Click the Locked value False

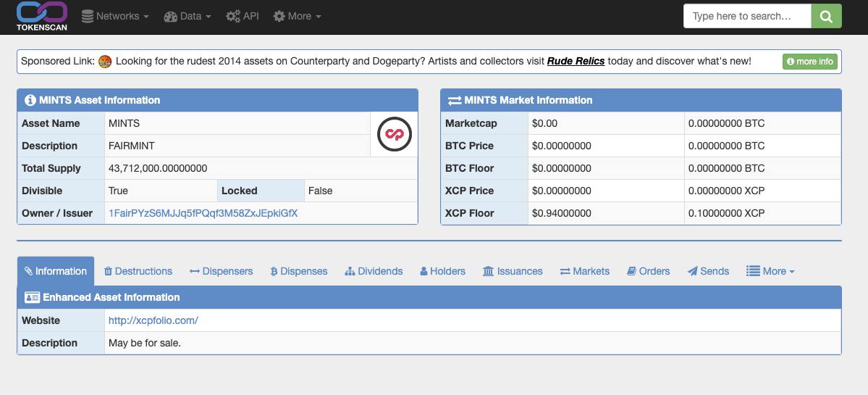click(x=321, y=191)
